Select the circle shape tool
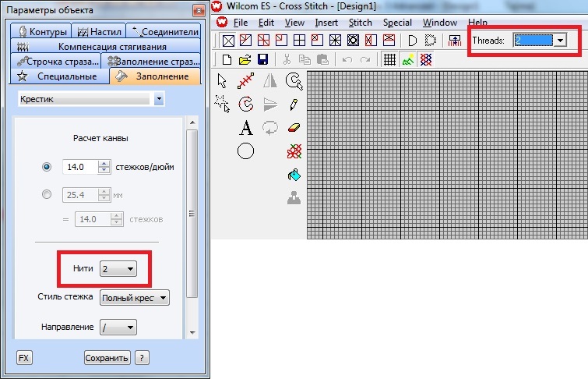 245,151
